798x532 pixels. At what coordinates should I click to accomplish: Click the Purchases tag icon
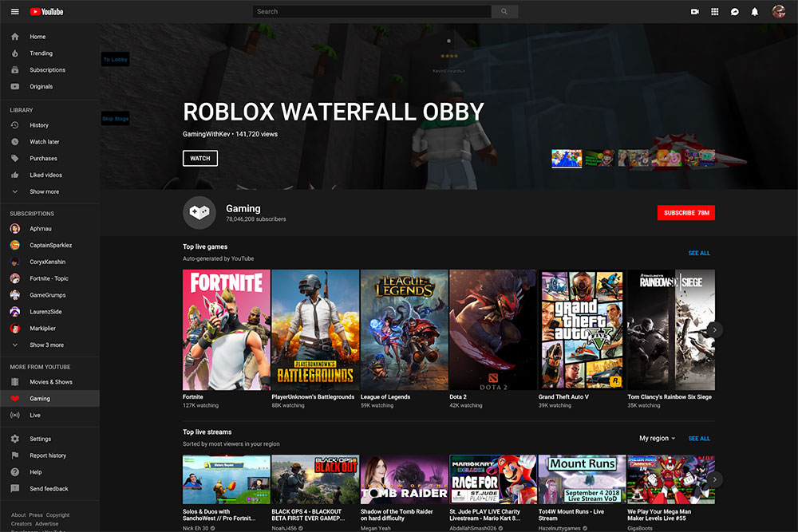click(x=14, y=158)
